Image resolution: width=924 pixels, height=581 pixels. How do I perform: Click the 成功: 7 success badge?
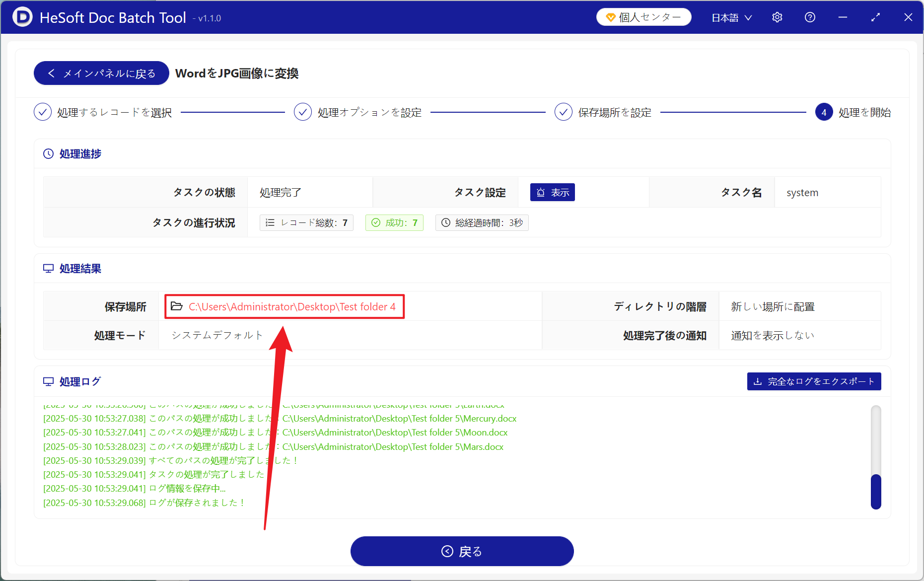(x=394, y=223)
